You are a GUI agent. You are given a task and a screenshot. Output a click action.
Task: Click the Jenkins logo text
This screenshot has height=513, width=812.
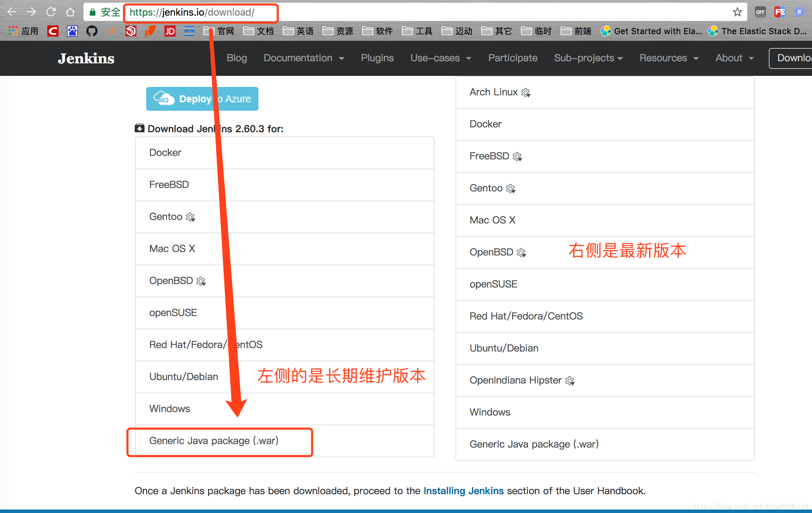(x=86, y=58)
